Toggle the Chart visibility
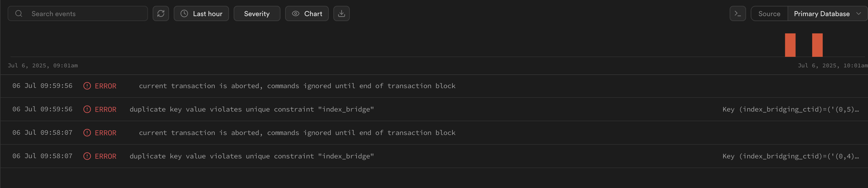Viewport: 868px width, 188px height. [x=306, y=13]
